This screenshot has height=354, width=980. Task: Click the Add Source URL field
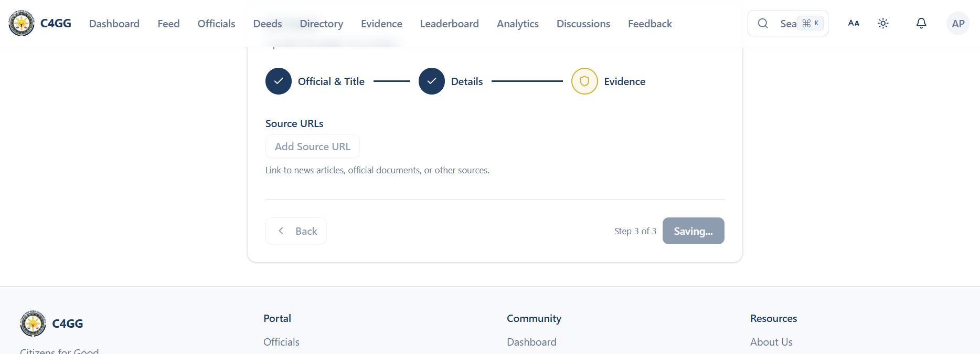313,147
